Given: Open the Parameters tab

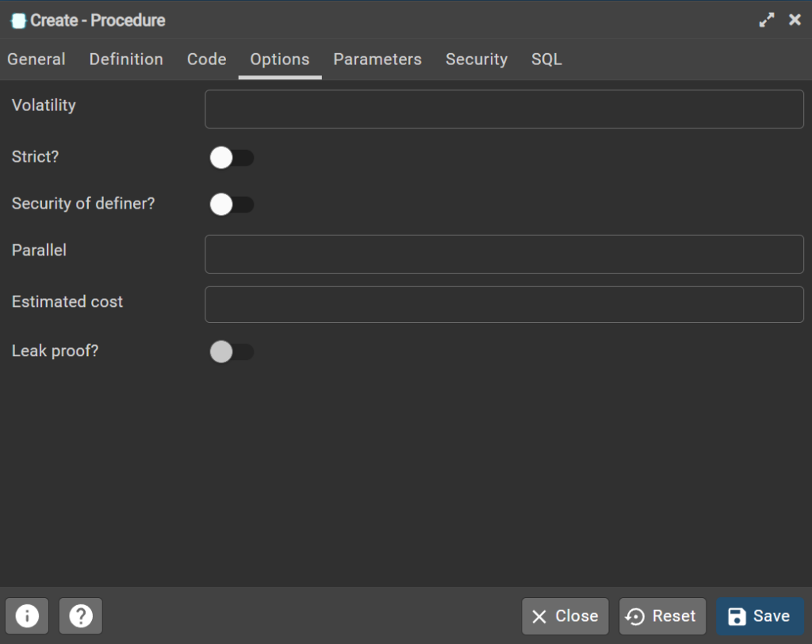Looking at the screenshot, I should (377, 59).
